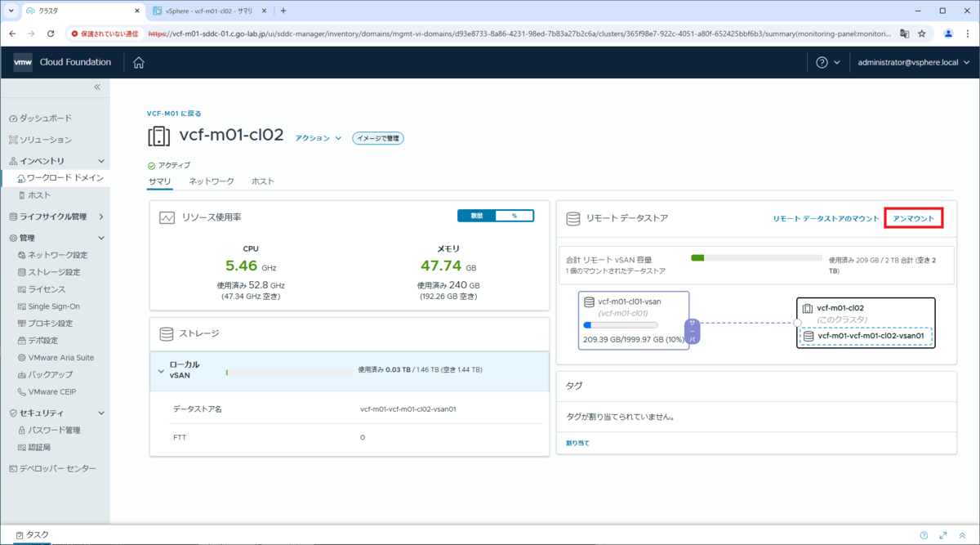Reload the page in the browser

tap(51, 34)
